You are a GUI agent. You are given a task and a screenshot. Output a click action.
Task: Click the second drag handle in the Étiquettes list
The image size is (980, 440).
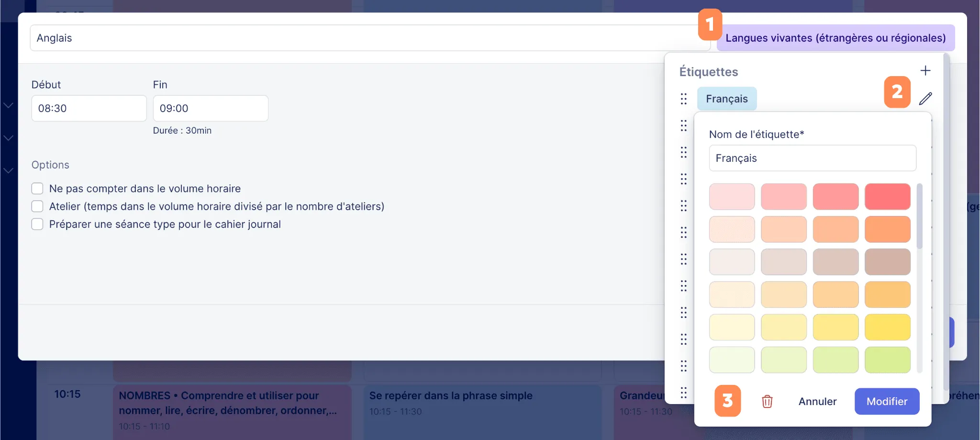[684, 125]
